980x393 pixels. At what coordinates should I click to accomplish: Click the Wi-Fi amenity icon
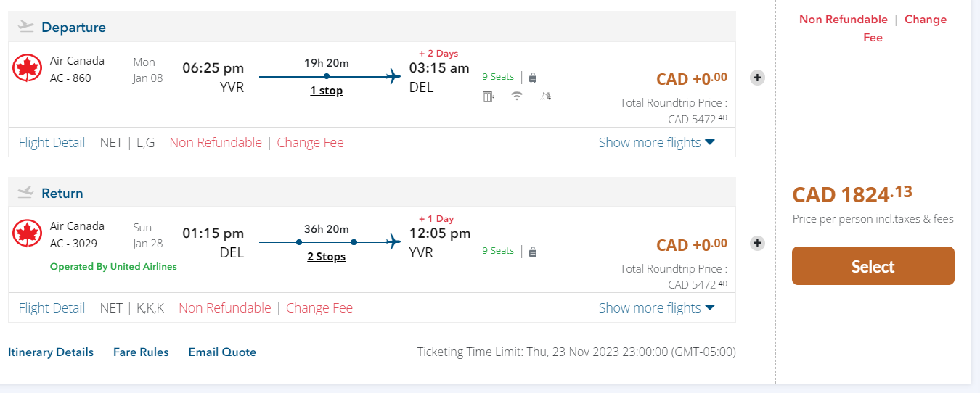[517, 95]
